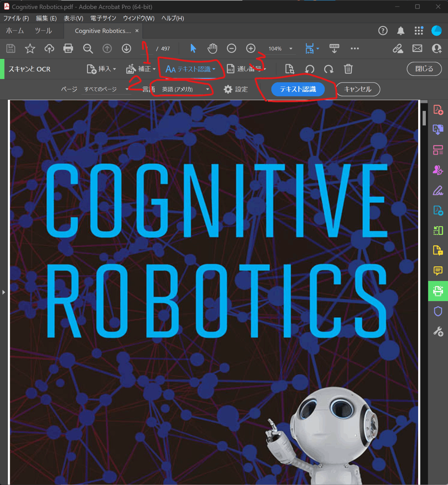Open Combine Files tool in right sidebar

[438, 130]
